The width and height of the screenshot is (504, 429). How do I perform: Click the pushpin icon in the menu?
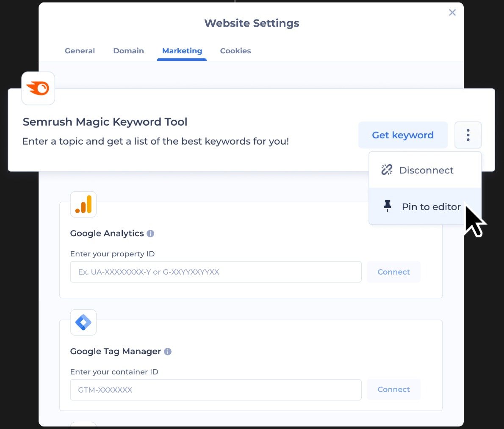[x=387, y=206]
